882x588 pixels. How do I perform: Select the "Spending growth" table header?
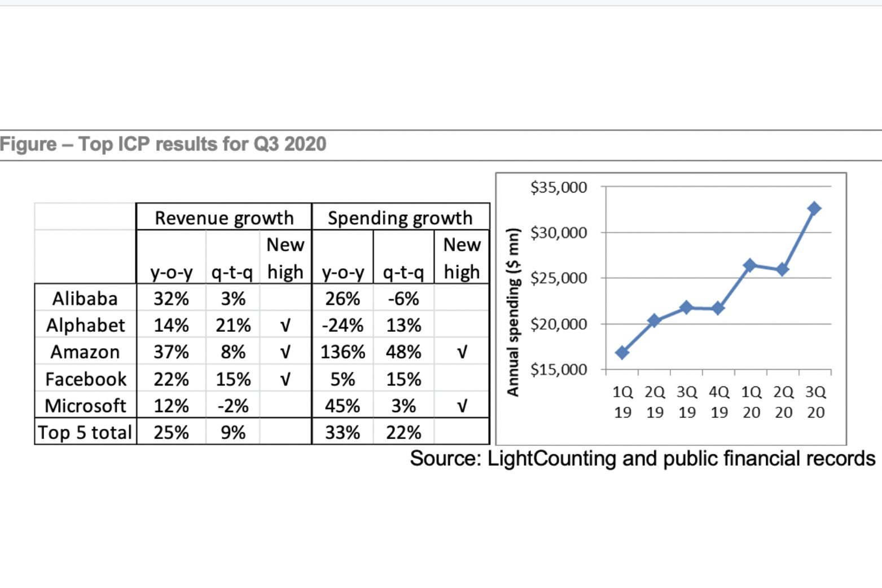tap(400, 218)
